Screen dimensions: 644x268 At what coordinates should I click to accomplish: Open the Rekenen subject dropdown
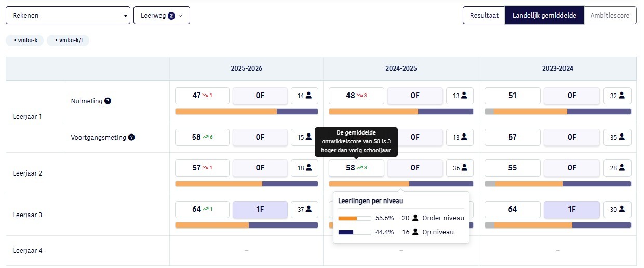[68, 15]
